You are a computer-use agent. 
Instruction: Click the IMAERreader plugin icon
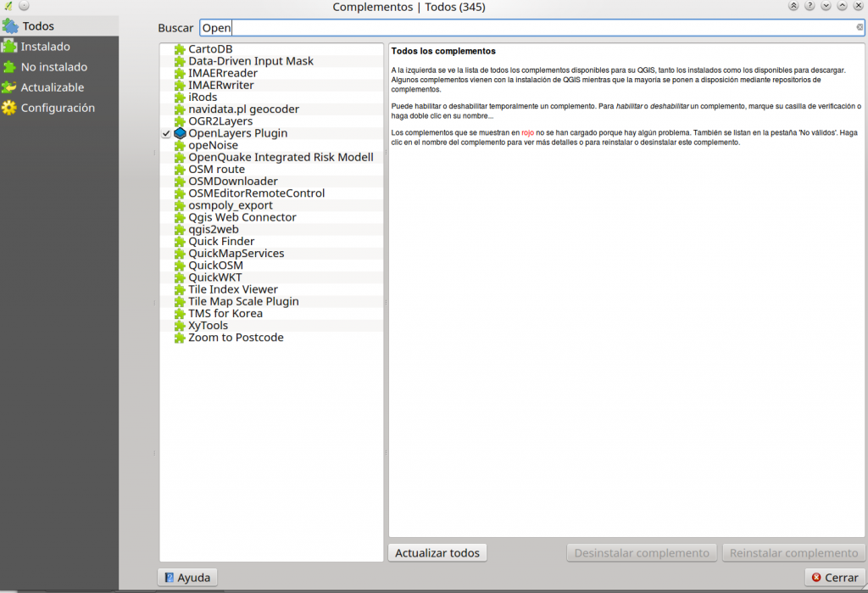tap(180, 74)
